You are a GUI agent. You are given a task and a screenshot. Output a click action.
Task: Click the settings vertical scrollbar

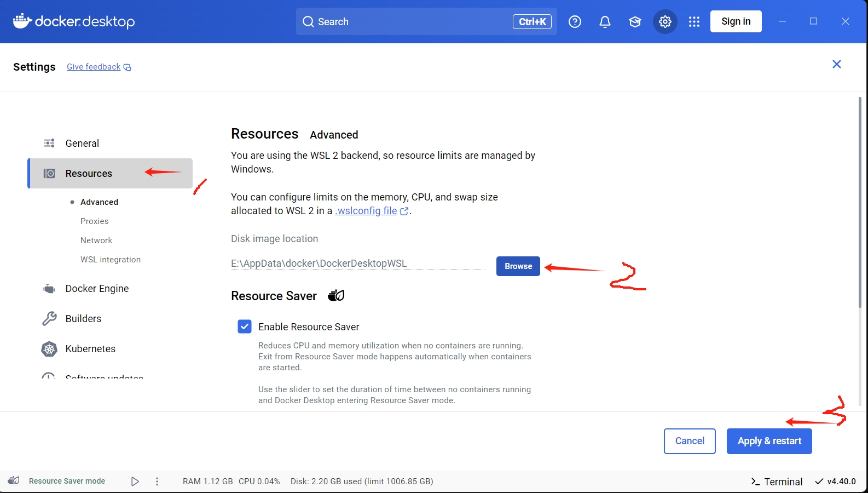tap(860, 203)
